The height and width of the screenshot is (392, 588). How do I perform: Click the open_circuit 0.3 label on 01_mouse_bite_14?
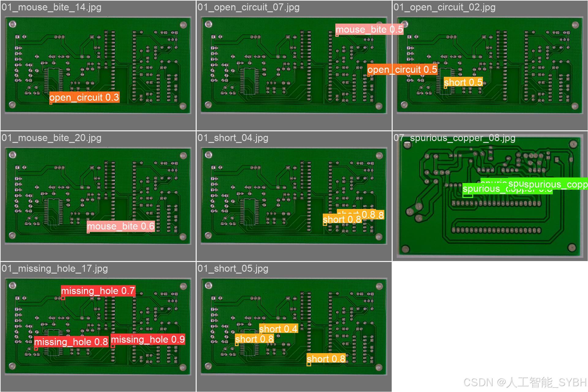pos(85,98)
